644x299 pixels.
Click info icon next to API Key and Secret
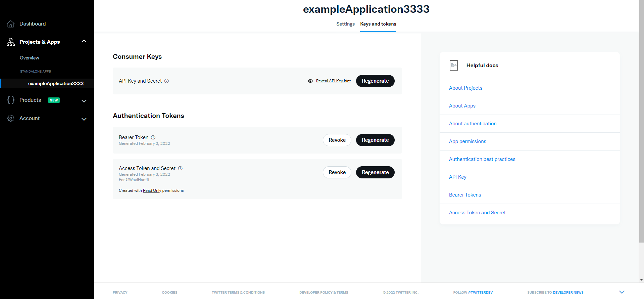pyautogui.click(x=166, y=81)
